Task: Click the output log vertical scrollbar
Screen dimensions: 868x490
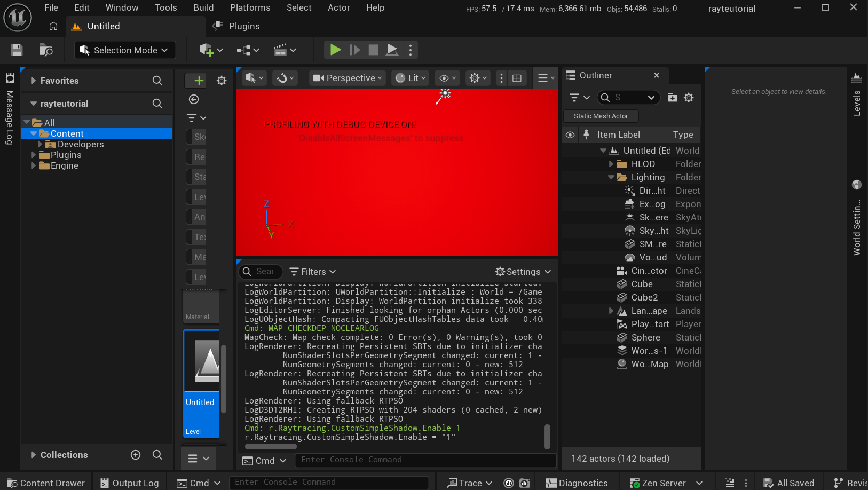Action: pyautogui.click(x=547, y=437)
